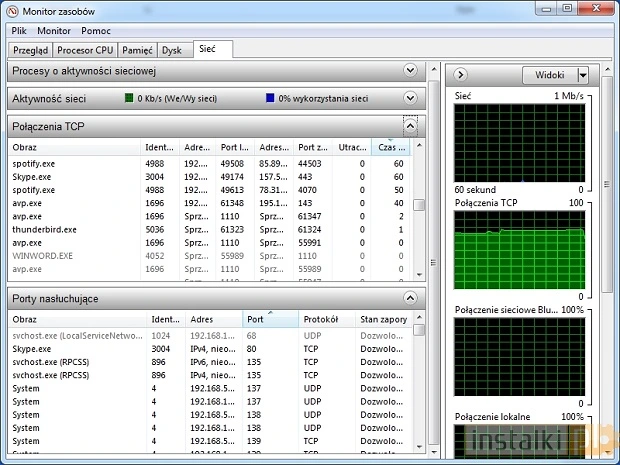620x465 pixels.
Task: Open the Pomoc menu
Action: 97,31
